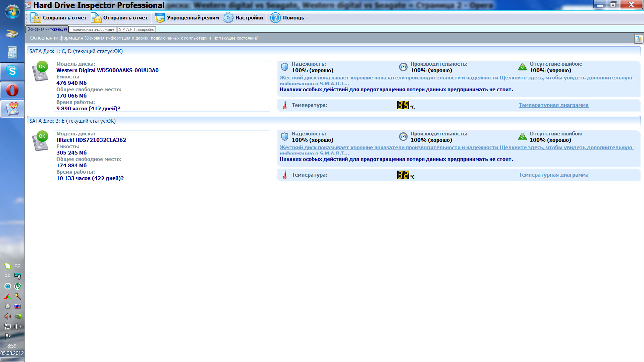
Task: Click the clock showing 8:59
Action: click(x=12, y=346)
